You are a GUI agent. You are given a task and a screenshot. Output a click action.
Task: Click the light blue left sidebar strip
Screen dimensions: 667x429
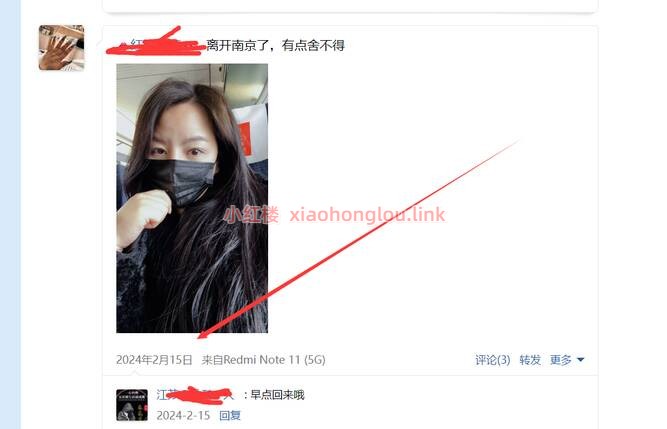10,214
